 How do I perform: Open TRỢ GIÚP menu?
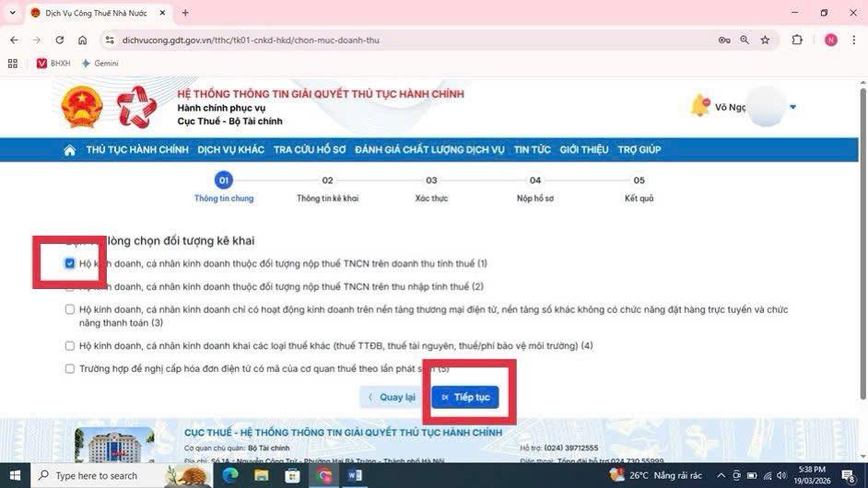pos(639,150)
